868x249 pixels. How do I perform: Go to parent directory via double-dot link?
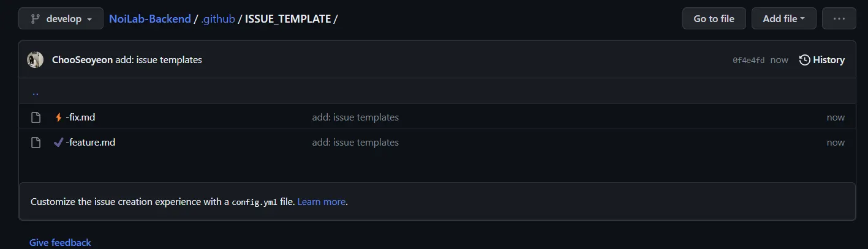pyautogui.click(x=35, y=93)
